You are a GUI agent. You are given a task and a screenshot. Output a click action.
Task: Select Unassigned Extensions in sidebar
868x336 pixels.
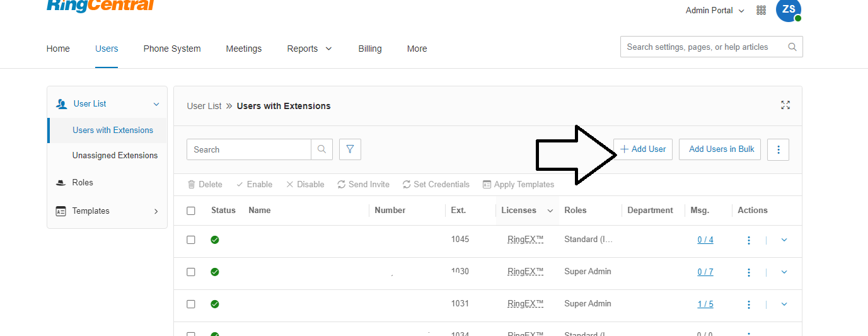[x=115, y=156]
